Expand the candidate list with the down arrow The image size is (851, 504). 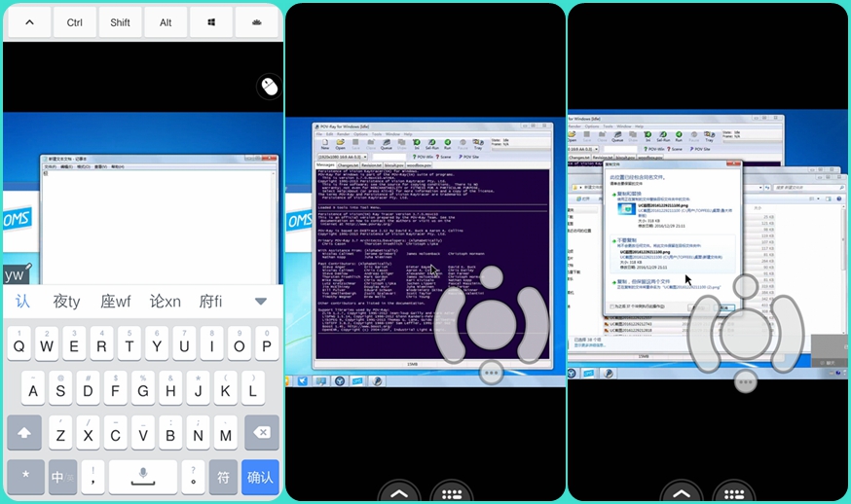click(x=261, y=301)
